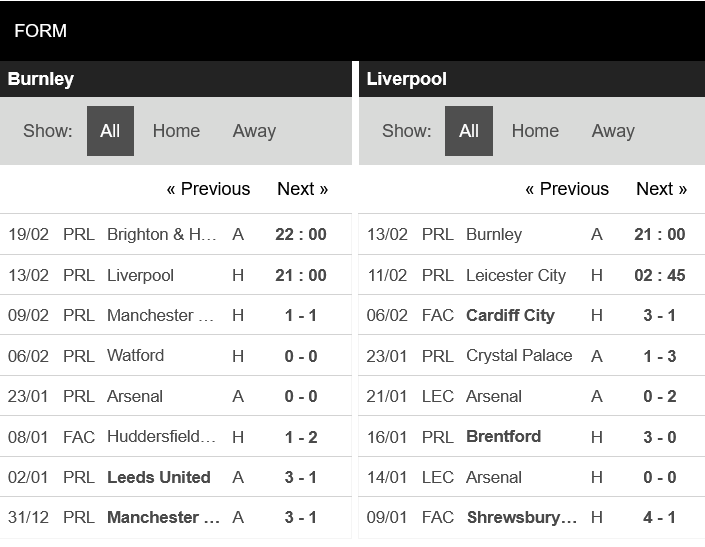This screenshot has height=547, width=705.
Task: Show Burnley Home matches only
Action: click(176, 131)
